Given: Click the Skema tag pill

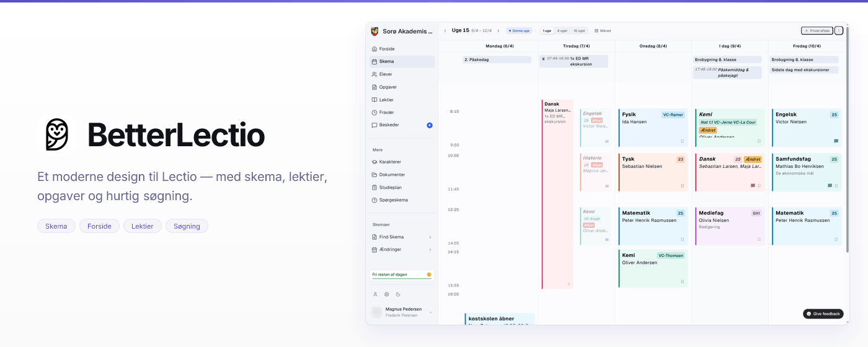Looking at the screenshot, I should [x=56, y=226].
